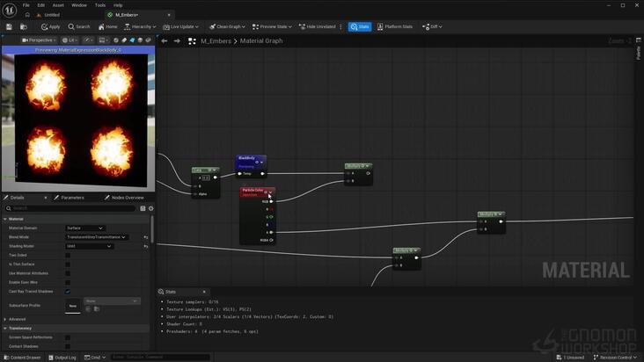
Task: Click the Unreal Engine logo
Action: 10,10
